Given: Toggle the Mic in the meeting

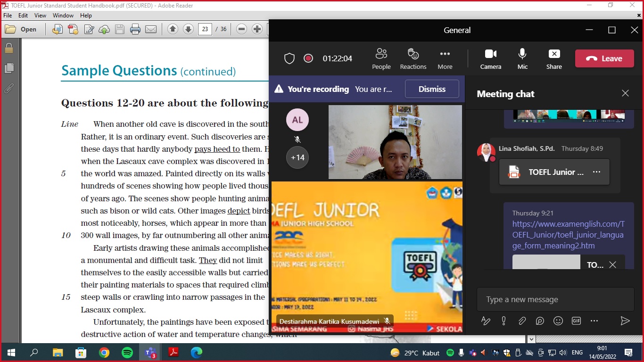Looking at the screenshot, I should 522,58.
